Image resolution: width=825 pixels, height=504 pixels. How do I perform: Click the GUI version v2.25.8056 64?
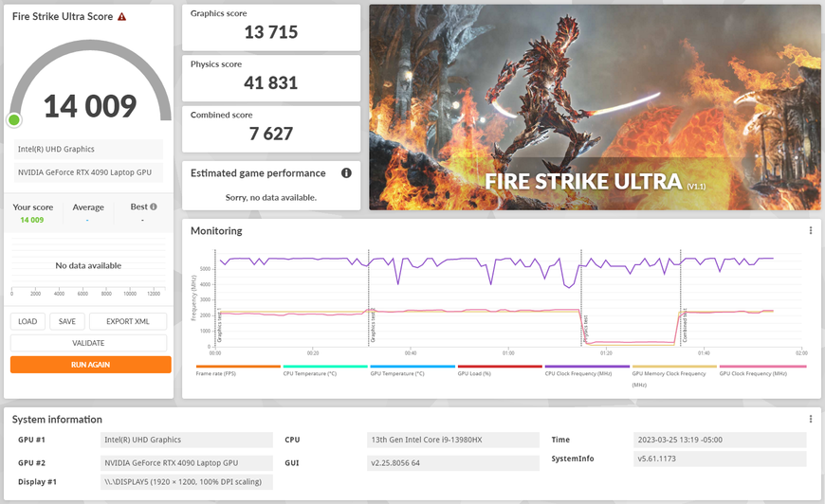click(453, 463)
